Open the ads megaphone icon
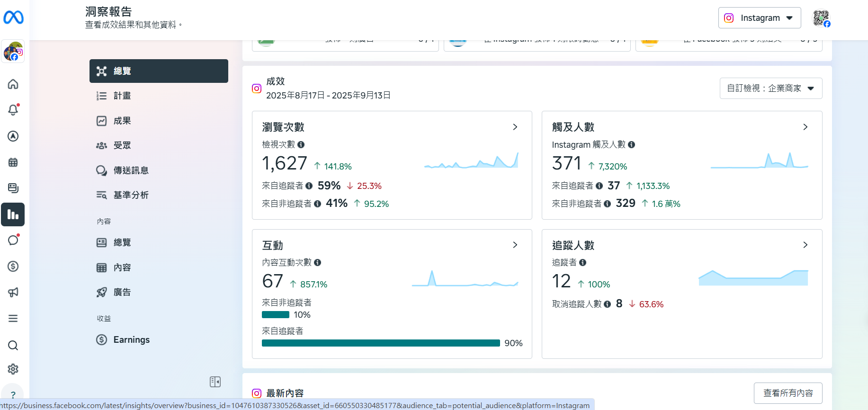The image size is (868, 410). coord(13,292)
